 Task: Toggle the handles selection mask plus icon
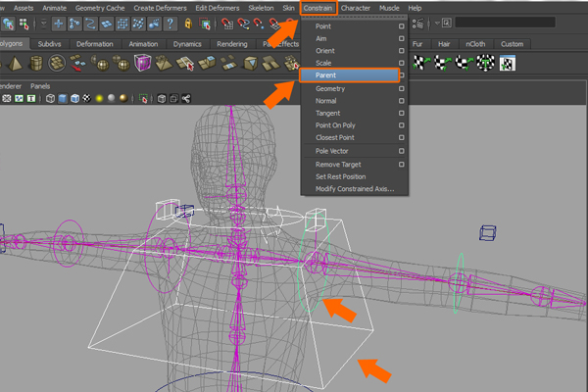tap(59, 24)
